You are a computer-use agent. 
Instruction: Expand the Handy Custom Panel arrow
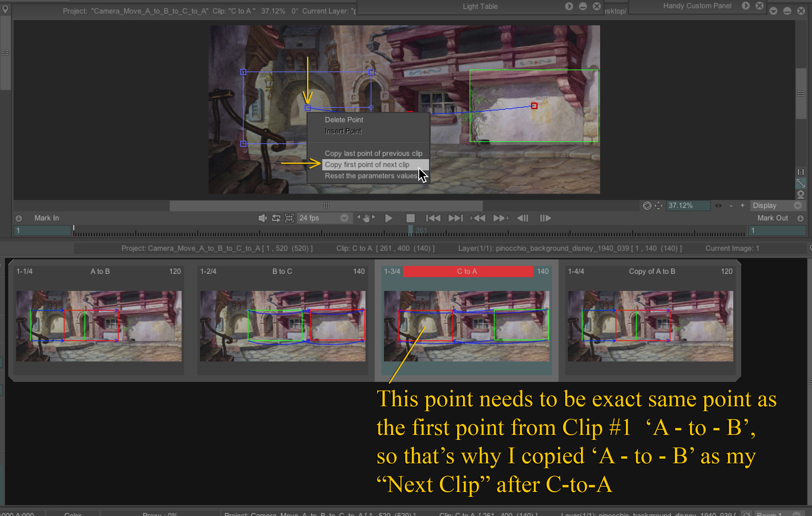pyautogui.click(x=745, y=5)
